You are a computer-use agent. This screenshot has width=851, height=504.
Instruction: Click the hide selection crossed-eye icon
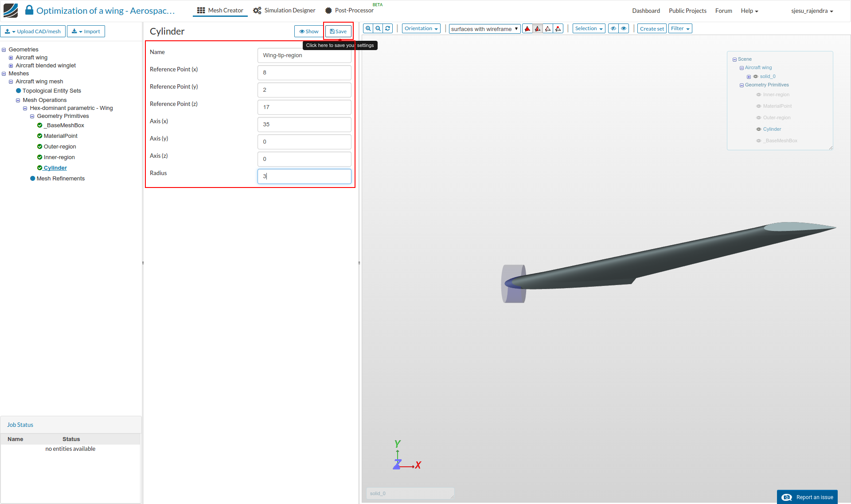tap(613, 29)
